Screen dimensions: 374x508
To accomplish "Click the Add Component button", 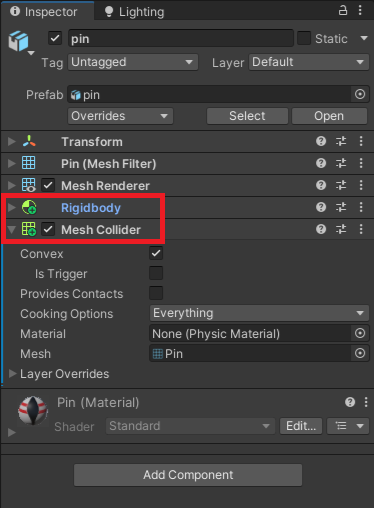I will coord(188,475).
